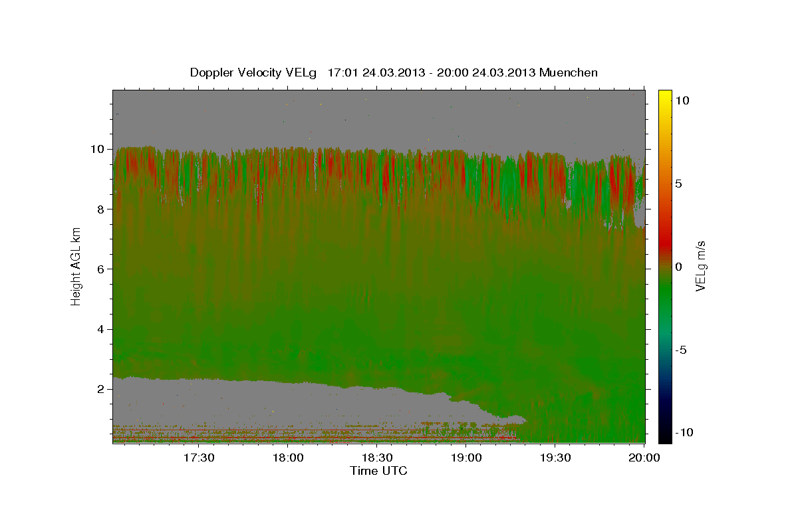Screen dimensions: 798x532
Task: Select the 19:00 time tick label
Action: point(466,458)
